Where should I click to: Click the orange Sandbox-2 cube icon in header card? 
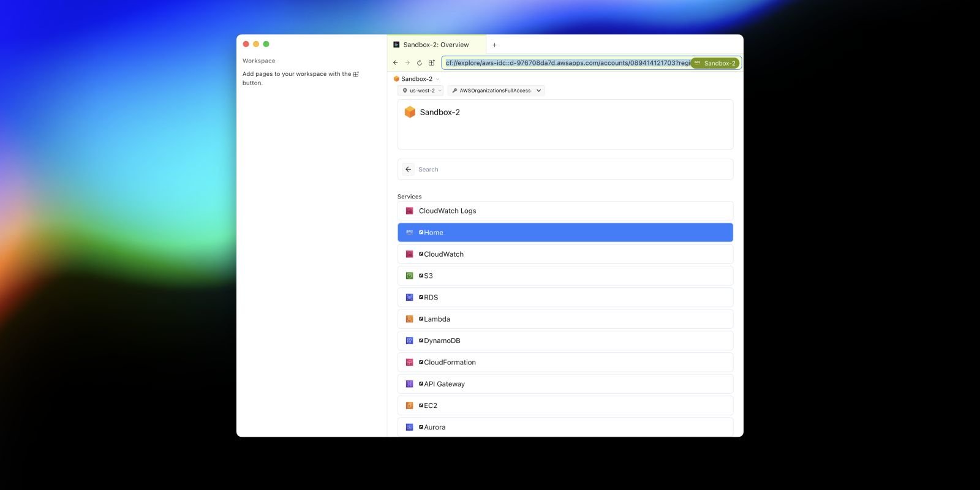(x=410, y=112)
